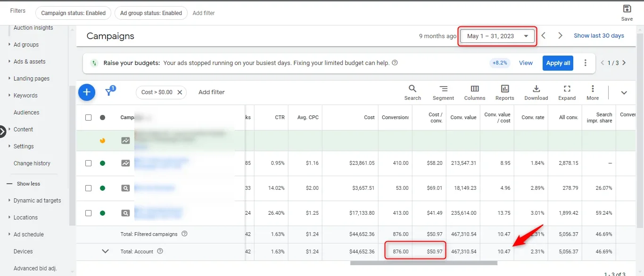Open the Reports tool
644x276 pixels.
pyautogui.click(x=504, y=93)
